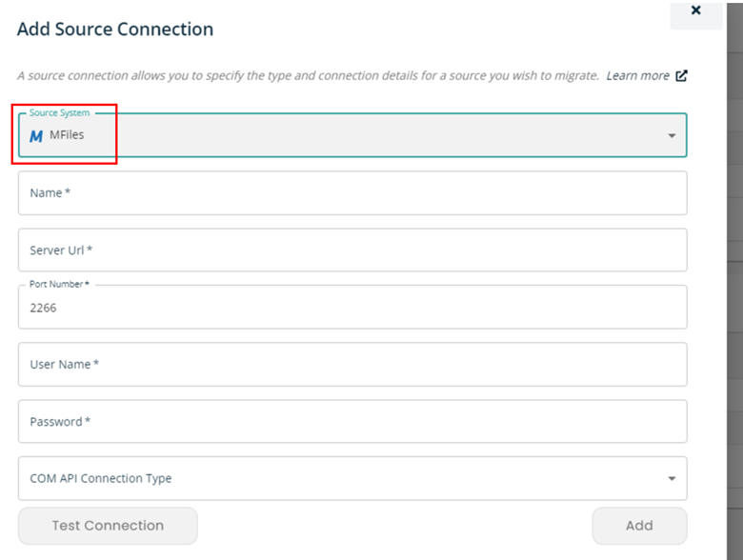The image size is (743, 560).
Task: Click the source connection description text
Action: tap(309, 76)
